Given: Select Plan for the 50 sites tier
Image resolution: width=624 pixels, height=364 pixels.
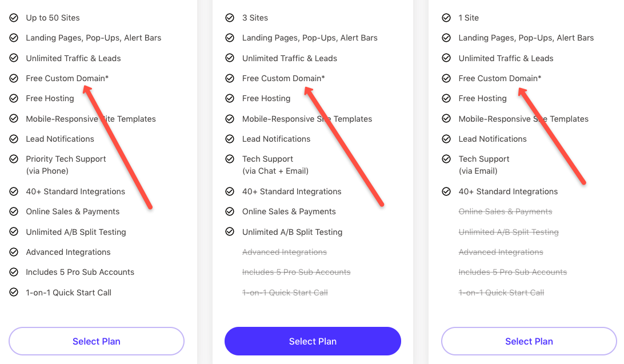Looking at the screenshot, I should [97, 341].
